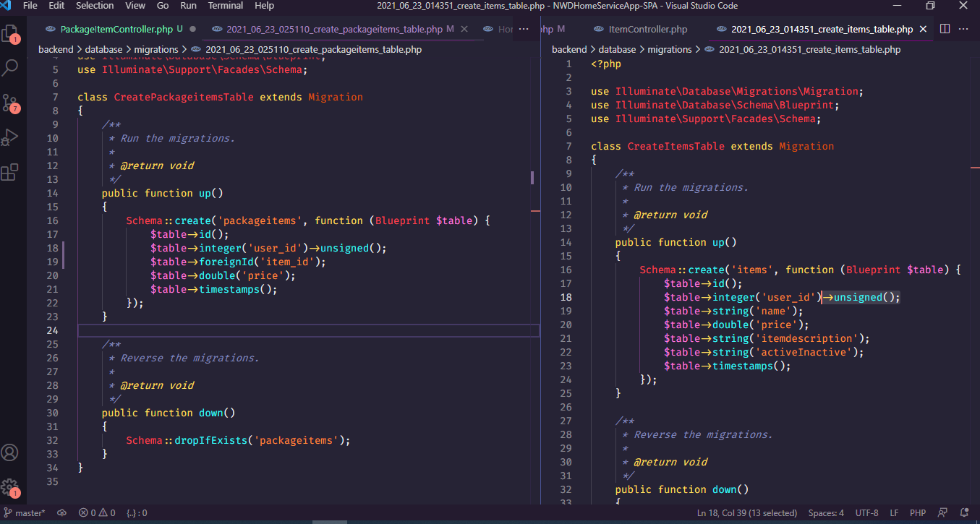Change language mode PHP
This screenshot has width=980, height=524.
click(x=917, y=513)
